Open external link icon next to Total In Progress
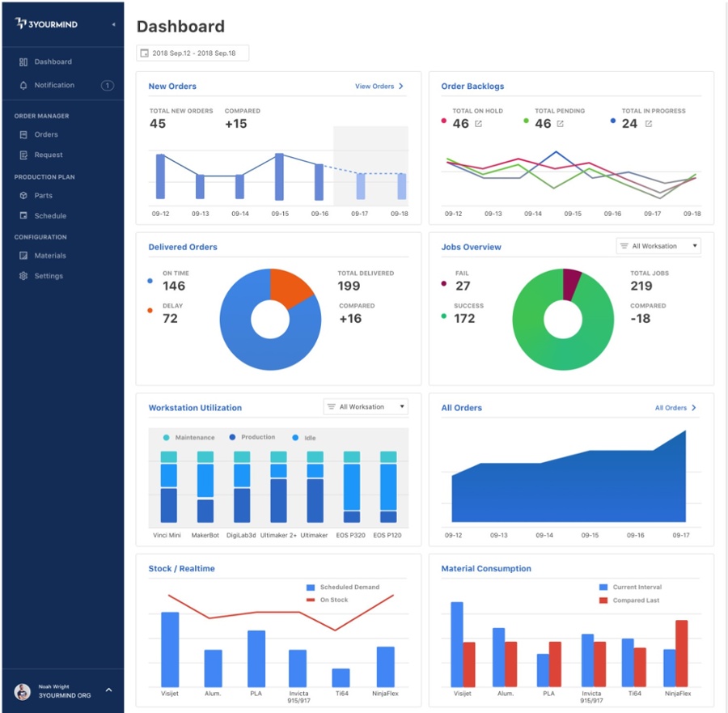This screenshot has height=713, width=728. tap(648, 124)
